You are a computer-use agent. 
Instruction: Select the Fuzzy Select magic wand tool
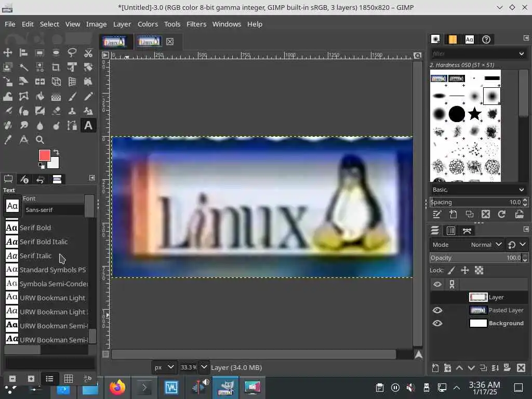pyautogui.click(x=24, y=67)
